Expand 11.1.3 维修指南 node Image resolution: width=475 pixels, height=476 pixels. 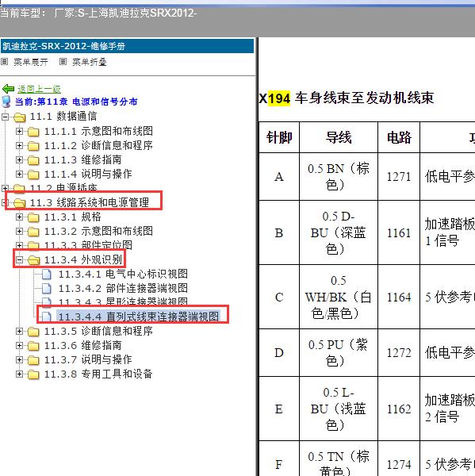pos(19,160)
